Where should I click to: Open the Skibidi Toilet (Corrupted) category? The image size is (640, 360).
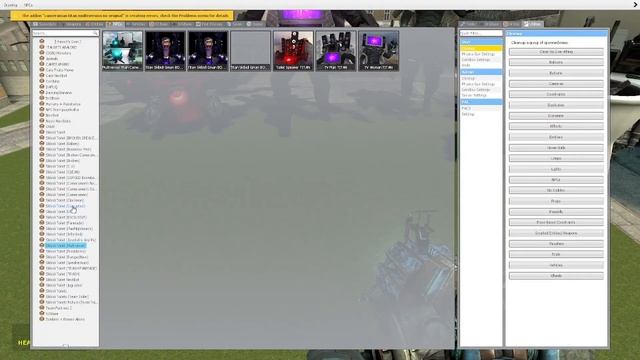[65, 206]
